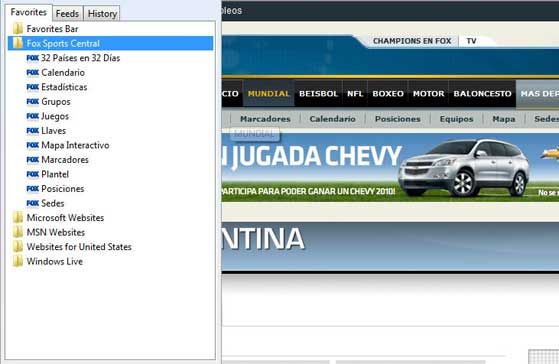559x364 pixels.
Task: Click FOX icon beside Marcadores favorite
Action: tap(32, 160)
